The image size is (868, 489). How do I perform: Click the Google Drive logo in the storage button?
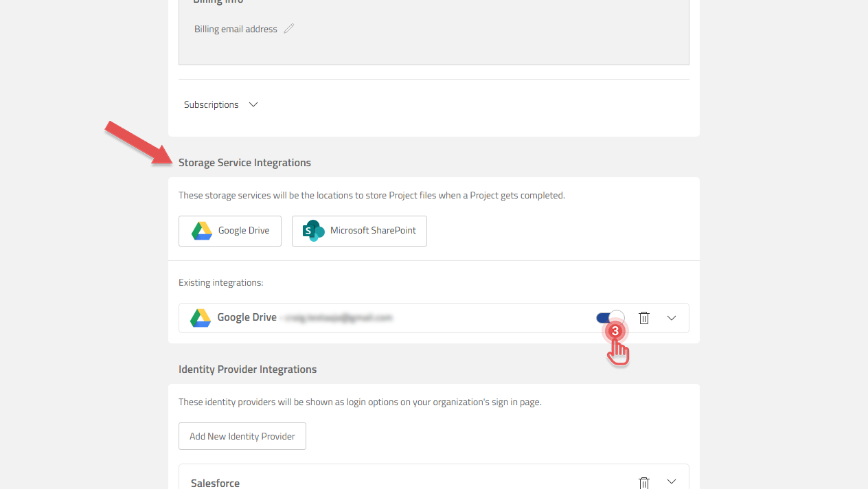click(201, 231)
